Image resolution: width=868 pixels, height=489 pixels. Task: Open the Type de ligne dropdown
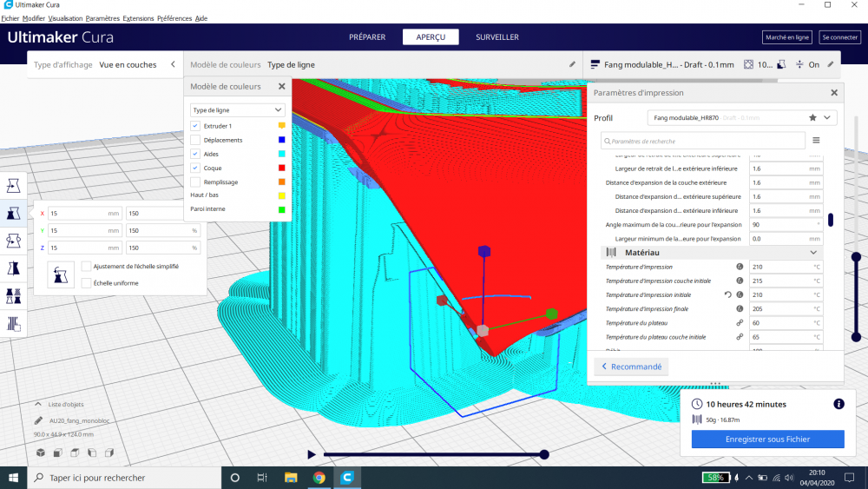(x=238, y=109)
